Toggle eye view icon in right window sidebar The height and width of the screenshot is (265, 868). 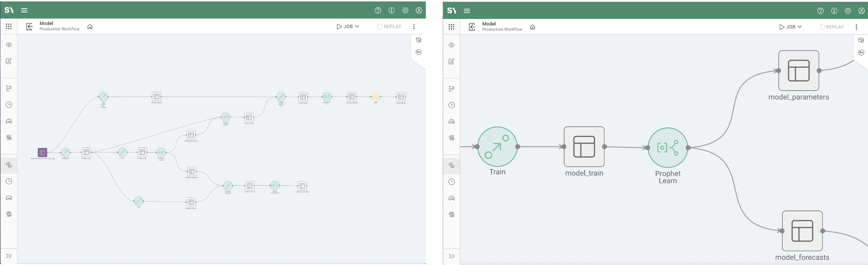coord(451,45)
